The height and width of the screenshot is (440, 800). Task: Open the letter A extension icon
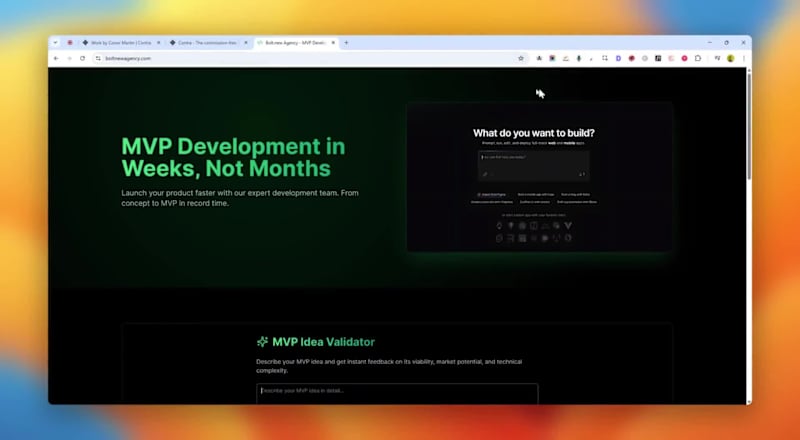click(x=539, y=58)
